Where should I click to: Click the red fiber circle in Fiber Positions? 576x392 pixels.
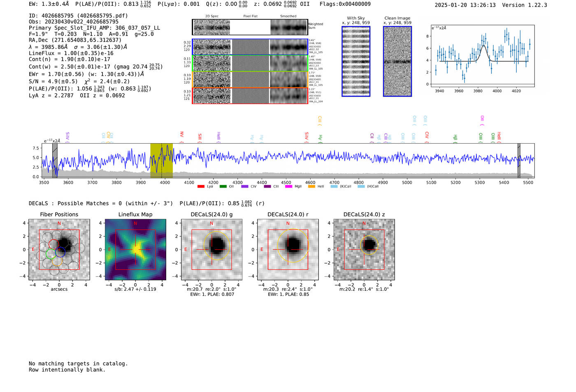(x=53, y=244)
